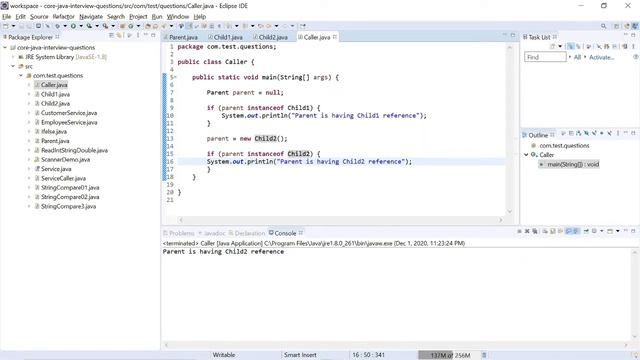
Task: Open the Run button dropdown arrow
Action: 81,26
